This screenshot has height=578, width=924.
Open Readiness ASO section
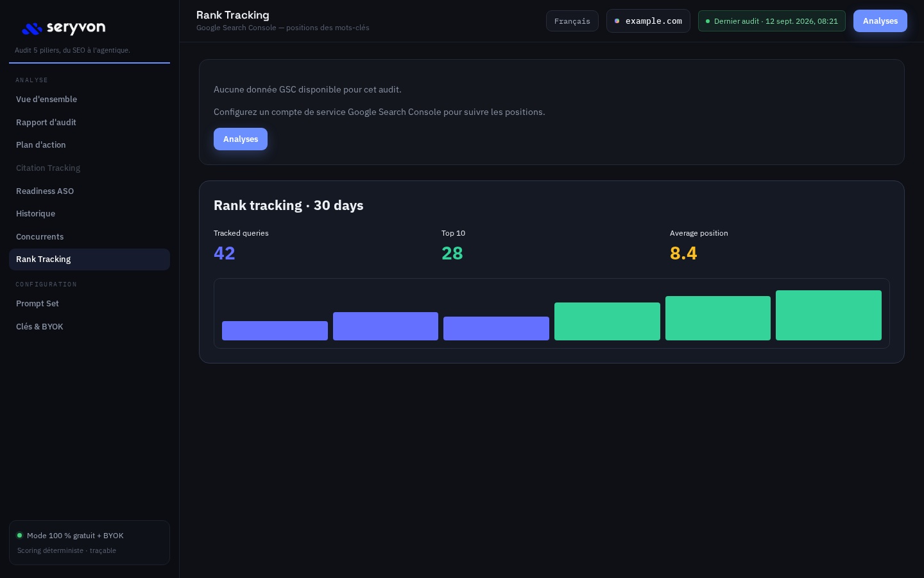(x=89, y=191)
